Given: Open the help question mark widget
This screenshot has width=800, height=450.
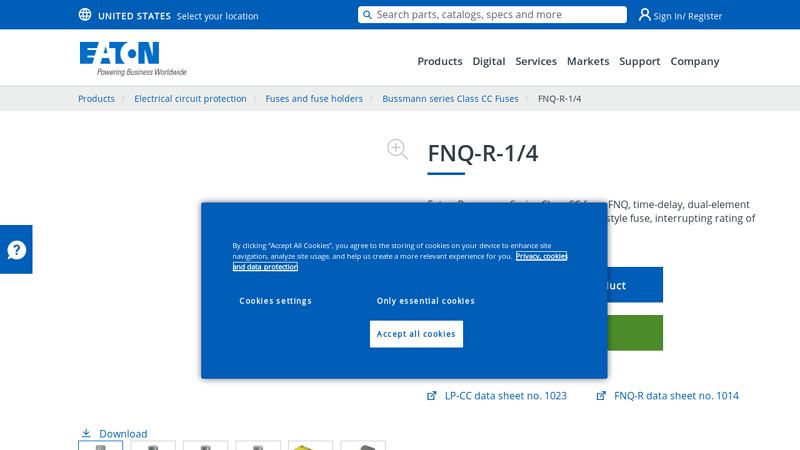Looking at the screenshot, I should pyautogui.click(x=16, y=250).
